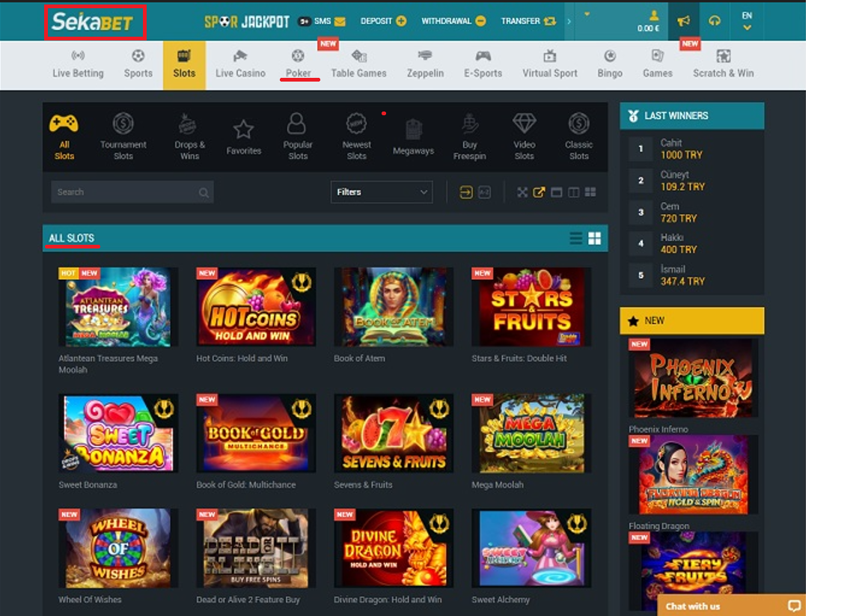The height and width of the screenshot is (616, 862).
Task: Sort slots alphabetically with A-Z icon
Action: click(484, 192)
